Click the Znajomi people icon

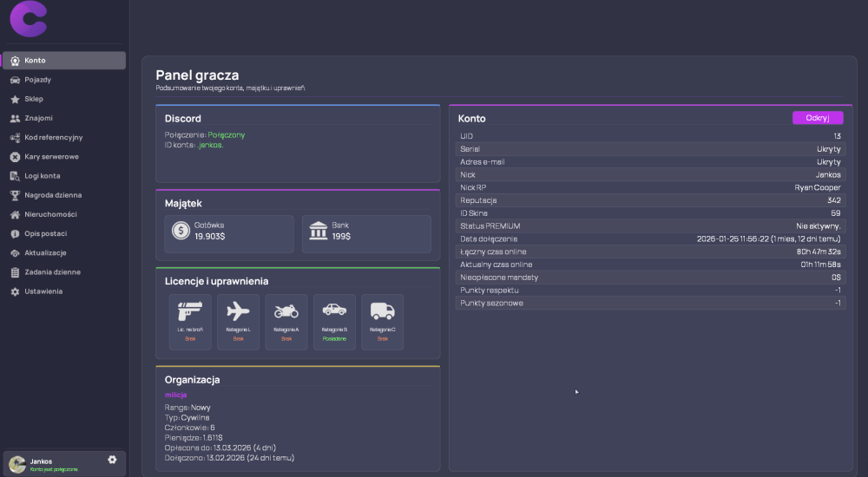[x=15, y=119]
